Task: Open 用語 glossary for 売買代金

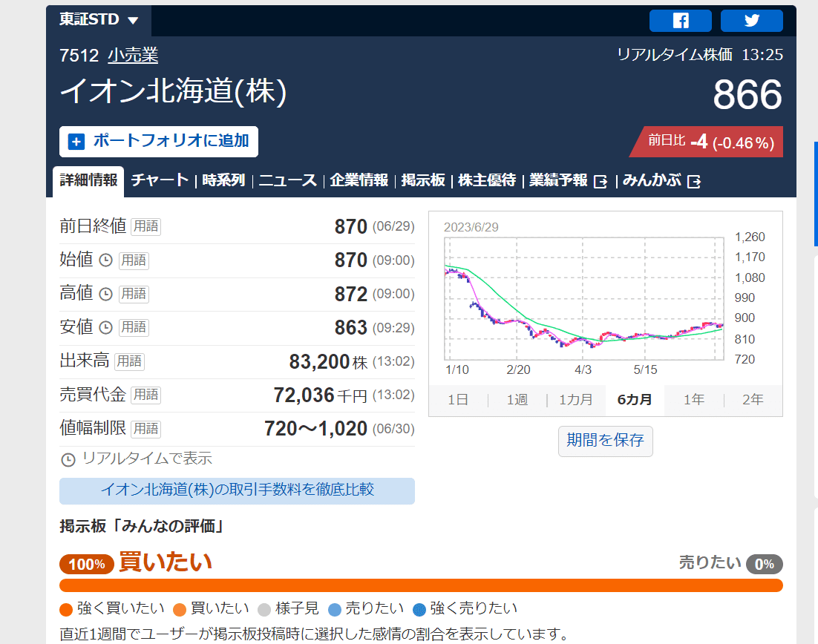Action: point(145,395)
